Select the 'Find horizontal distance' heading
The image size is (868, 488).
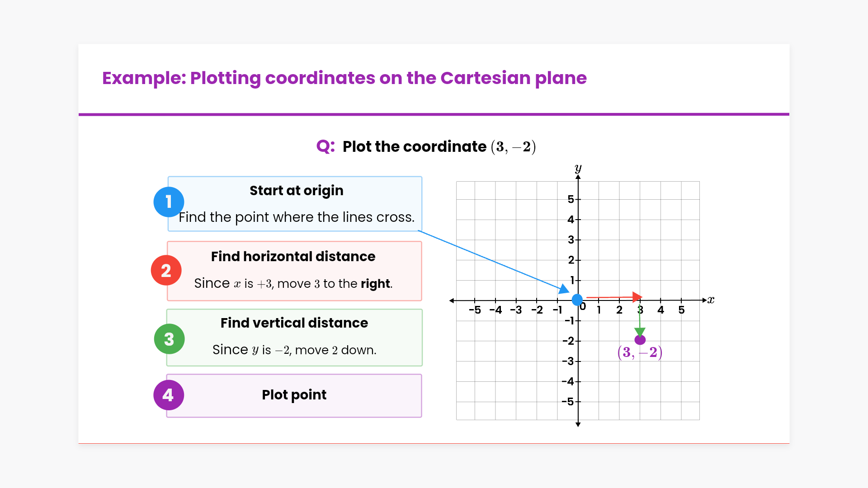click(x=293, y=257)
